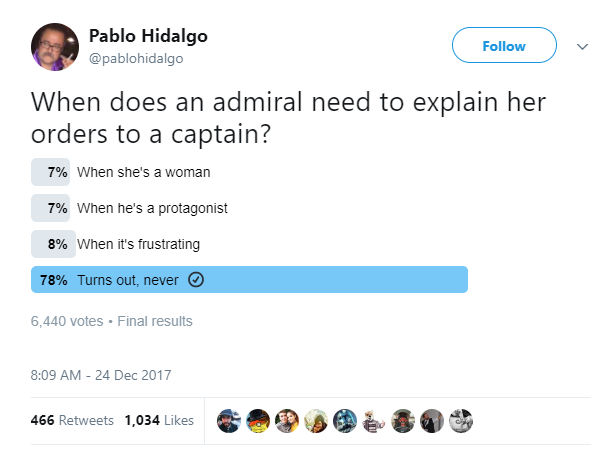Open the 8:09 AM - 24 Dec 2017 timestamp
This screenshot has height=454, width=606.
pyautogui.click(x=102, y=376)
